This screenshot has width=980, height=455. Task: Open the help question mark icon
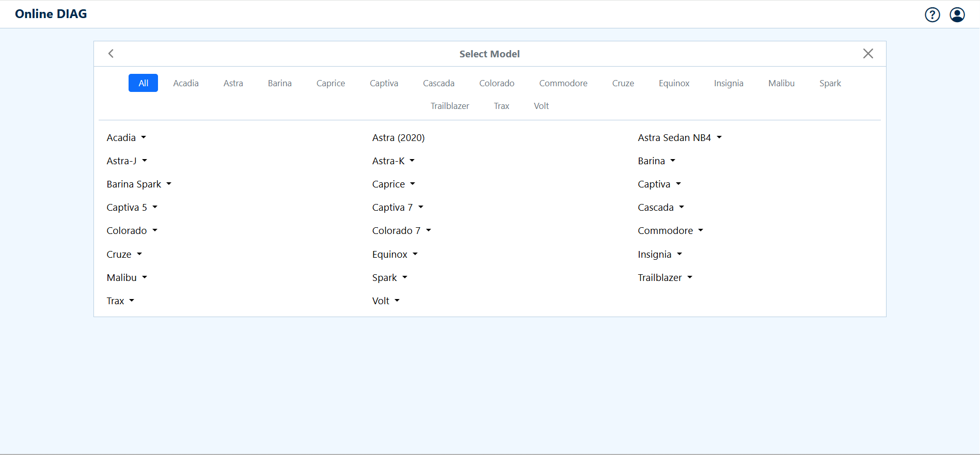(932, 15)
